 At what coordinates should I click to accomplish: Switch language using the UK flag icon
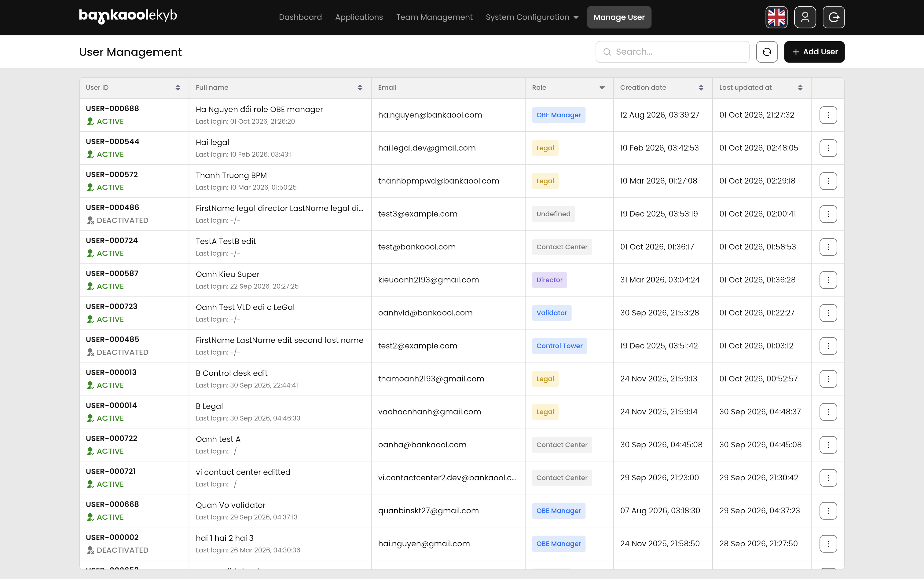pos(776,17)
